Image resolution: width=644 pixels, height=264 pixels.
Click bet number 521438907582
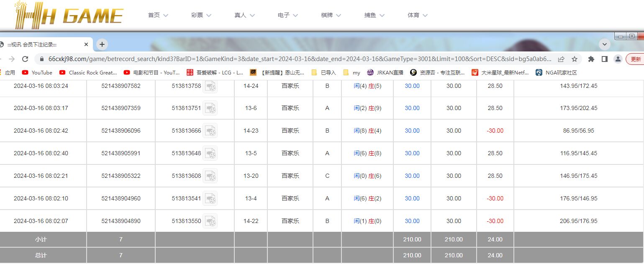[121, 86]
